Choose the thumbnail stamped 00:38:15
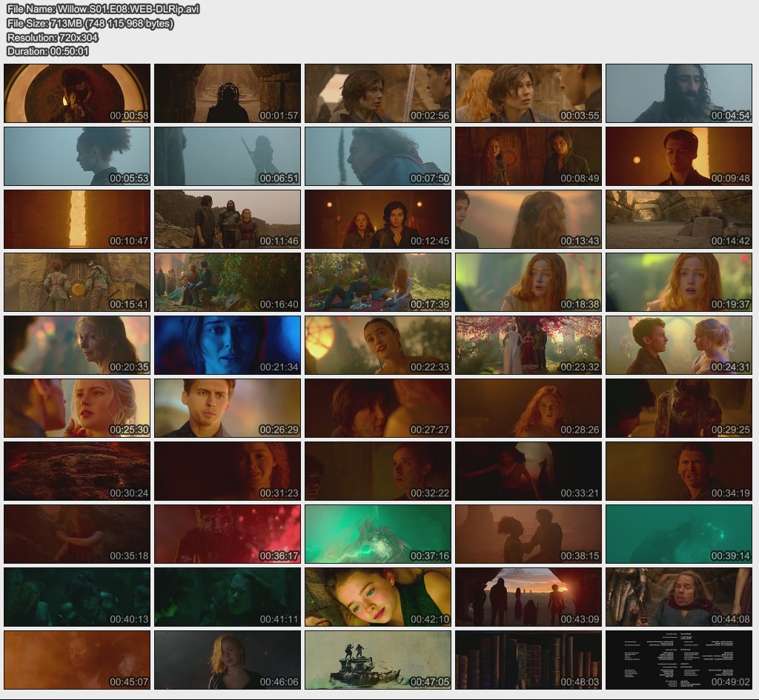 528,534
